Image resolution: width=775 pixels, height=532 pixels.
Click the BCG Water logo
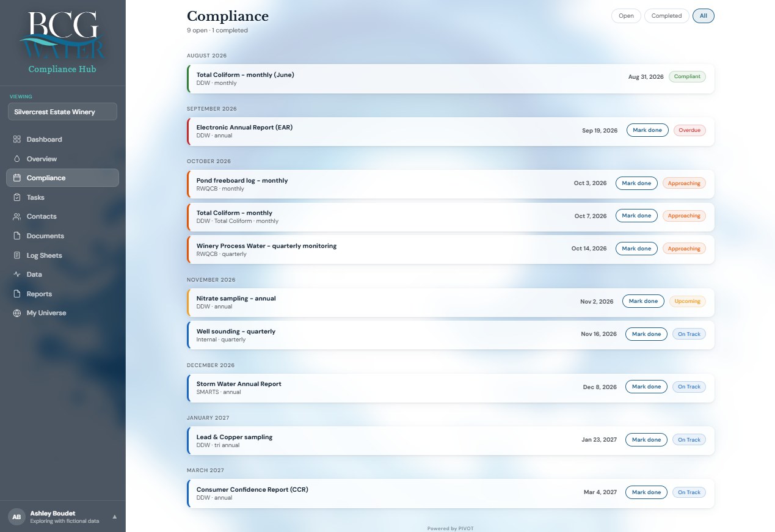click(x=62, y=36)
